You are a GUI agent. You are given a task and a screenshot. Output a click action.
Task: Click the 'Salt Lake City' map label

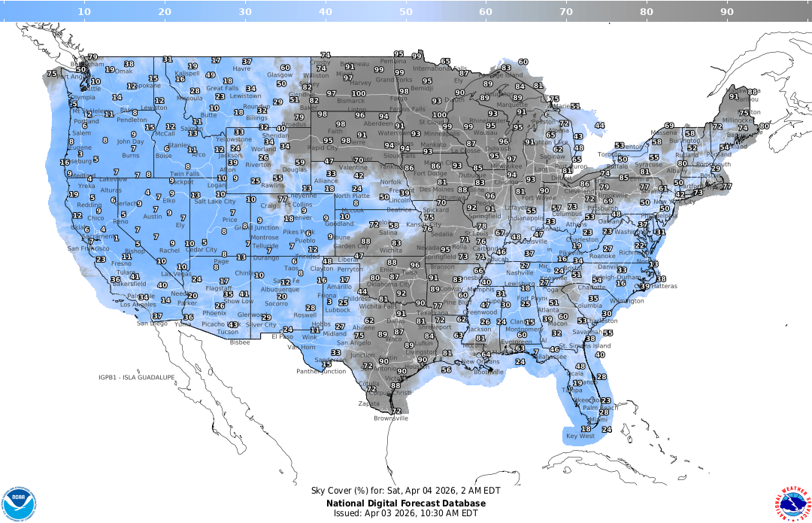215,201
